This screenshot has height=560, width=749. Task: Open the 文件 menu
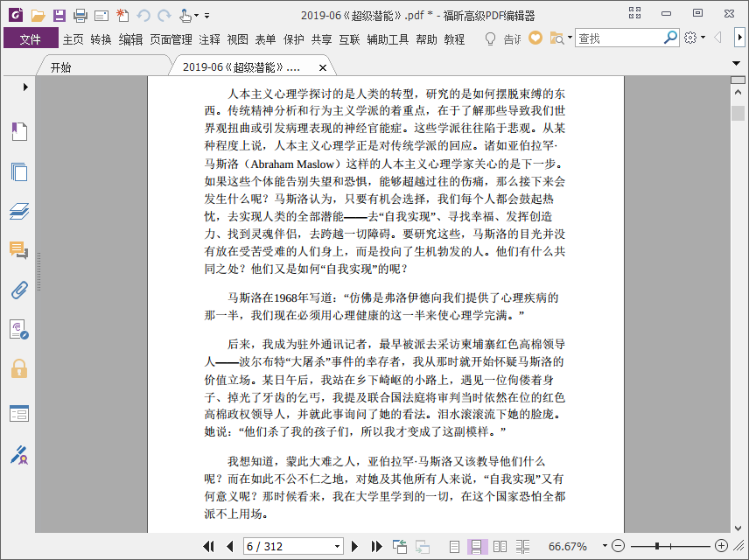click(31, 38)
